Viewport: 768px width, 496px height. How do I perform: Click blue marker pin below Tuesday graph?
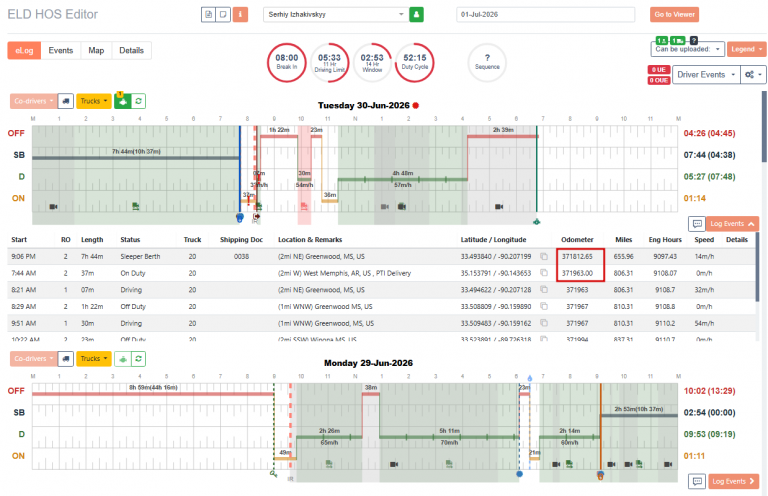[x=240, y=217]
